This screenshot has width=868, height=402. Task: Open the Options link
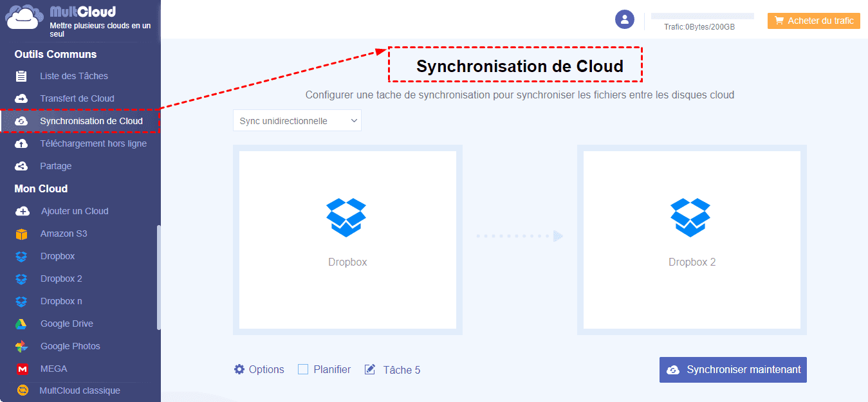click(266, 369)
